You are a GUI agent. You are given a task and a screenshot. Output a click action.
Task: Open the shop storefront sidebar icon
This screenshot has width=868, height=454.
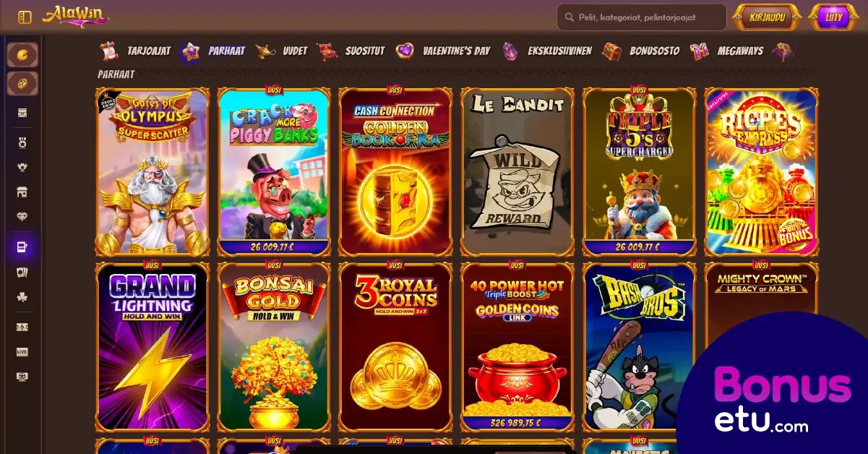(22, 192)
